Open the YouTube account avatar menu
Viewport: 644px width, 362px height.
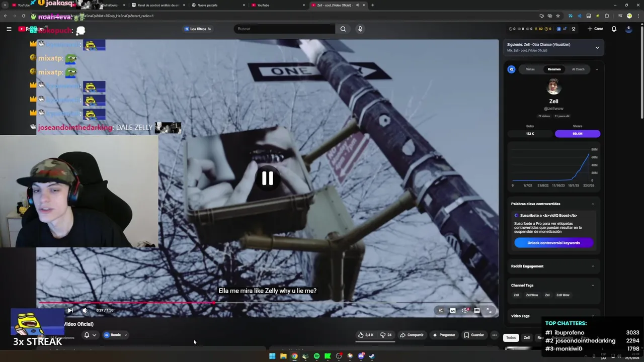[629, 29]
